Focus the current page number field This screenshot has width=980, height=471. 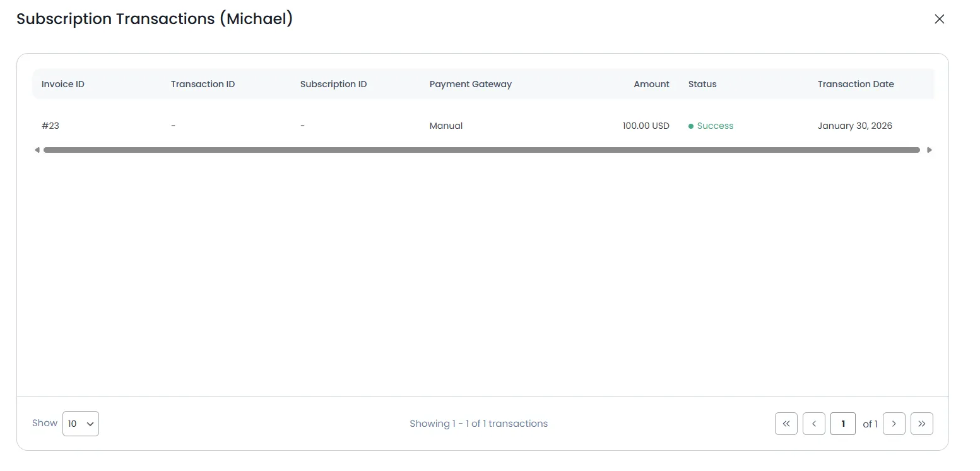pyautogui.click(x=842, y=424)
